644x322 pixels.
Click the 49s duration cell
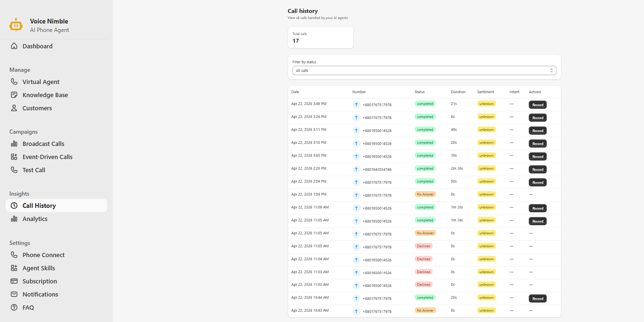click(x=454, y=130)
